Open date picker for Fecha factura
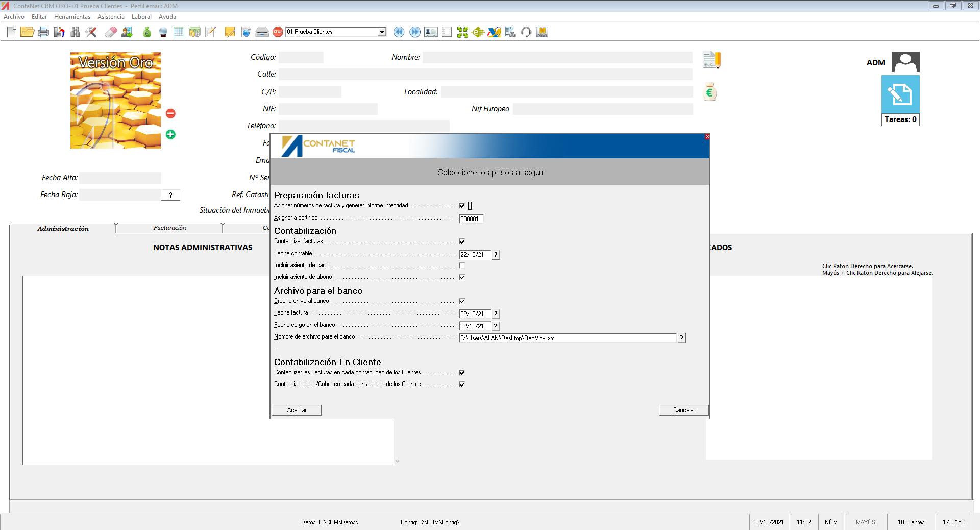This screenshot has width=980, height=530. (496, 314)
